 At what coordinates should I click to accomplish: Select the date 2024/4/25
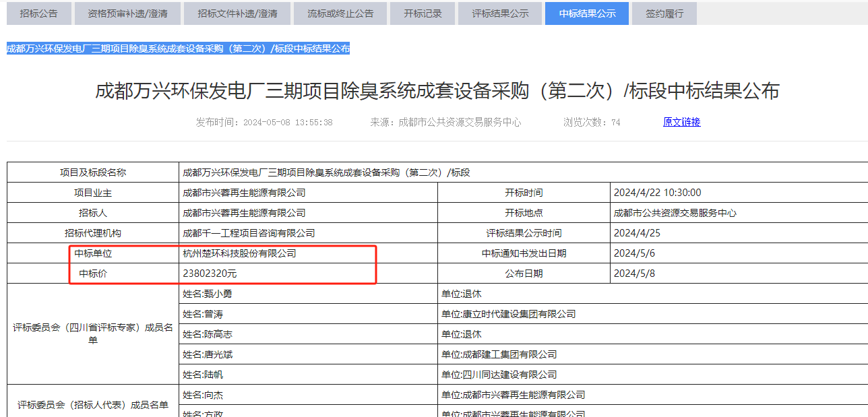click(x=739, y=233)
